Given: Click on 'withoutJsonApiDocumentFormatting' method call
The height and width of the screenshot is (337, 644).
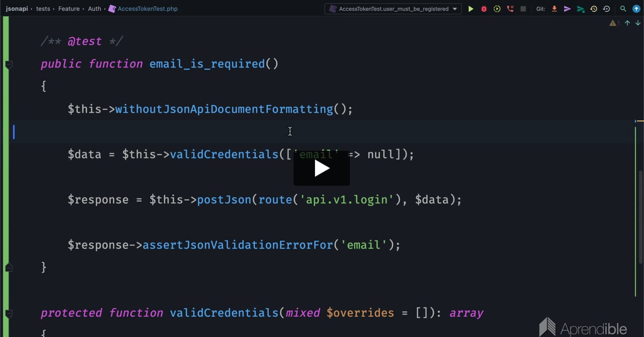Looking at the screenshot, I should click(224, 109).
